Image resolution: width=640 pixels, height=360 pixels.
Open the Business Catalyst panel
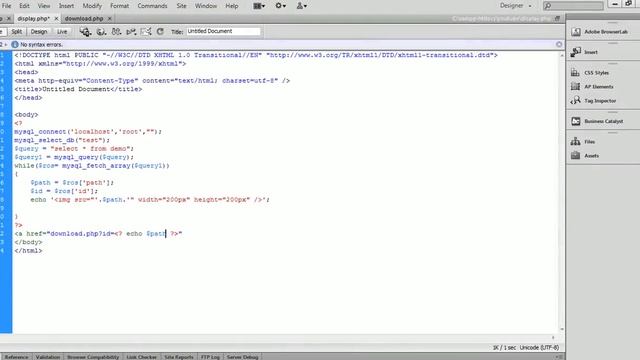tap(597, 121)
